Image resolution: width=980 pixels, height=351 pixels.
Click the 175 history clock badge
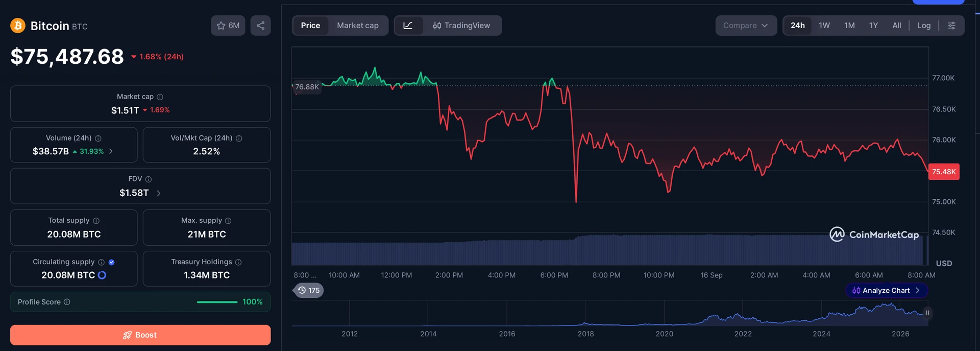(309, 290)
